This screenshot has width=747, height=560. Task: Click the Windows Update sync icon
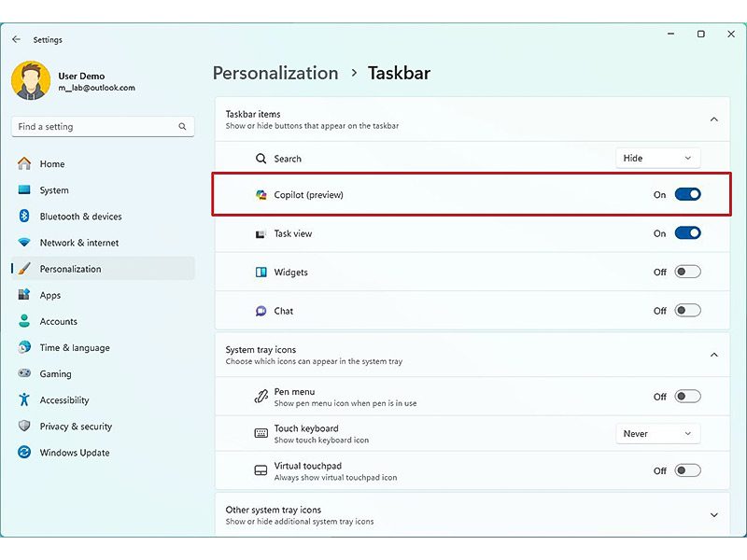click(x=24, y=452)
